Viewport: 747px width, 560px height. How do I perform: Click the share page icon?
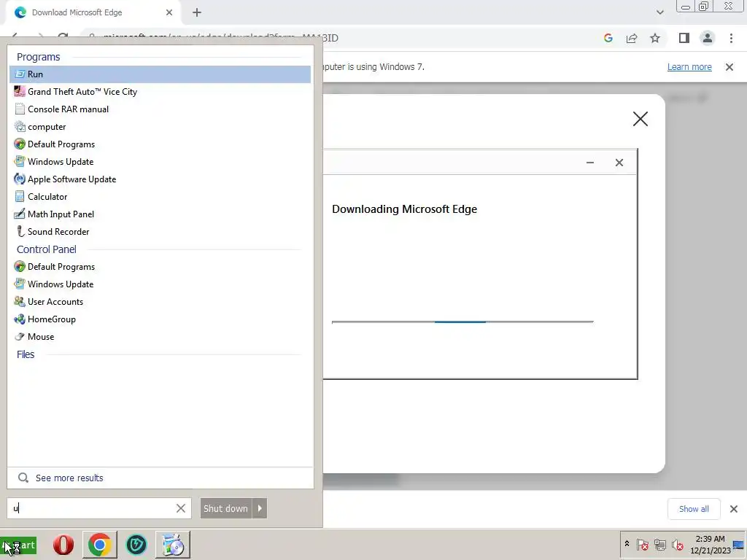(632, 38)
